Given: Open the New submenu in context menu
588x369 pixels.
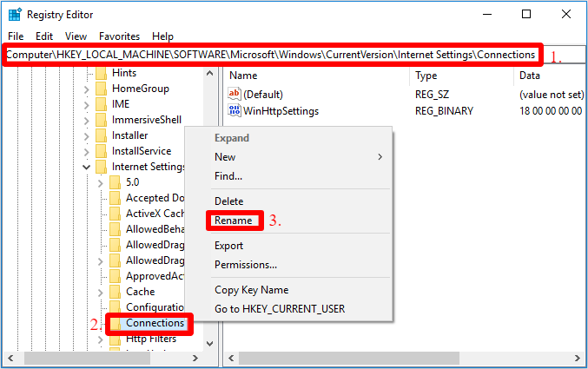Looking at the screenshot, I should (x=301, y=157).
